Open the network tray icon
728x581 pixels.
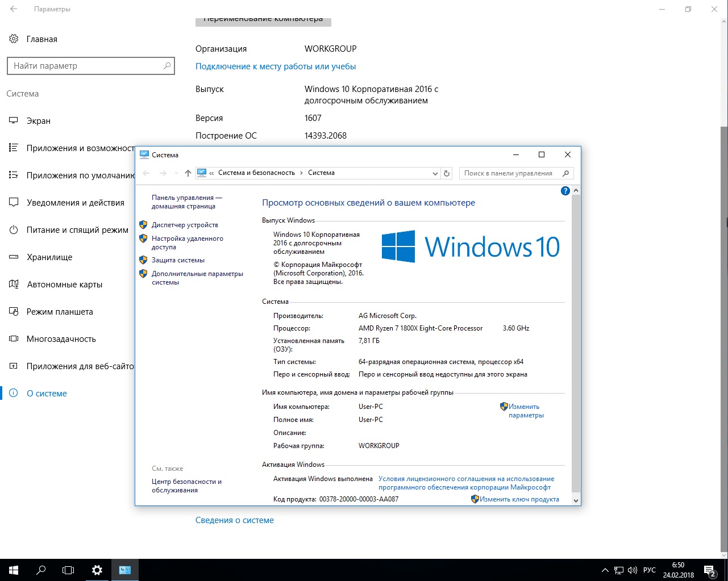pyautogui.click(x=619, y=570)
